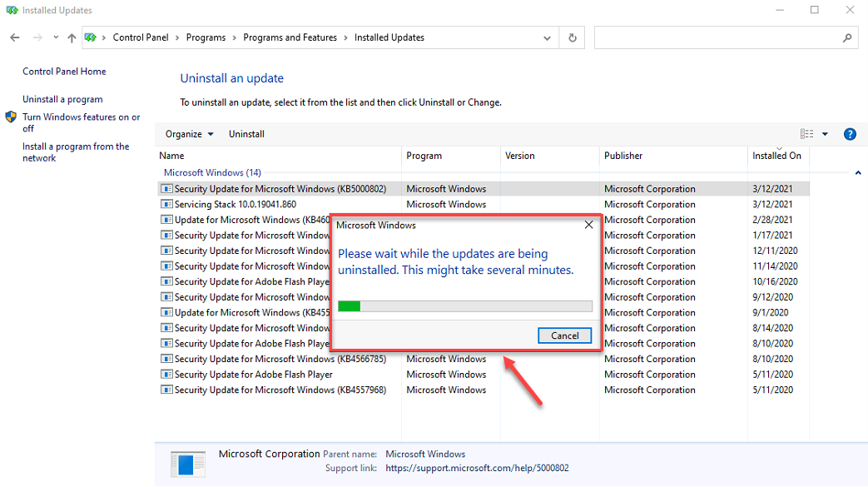
Task: Open recent locations dropdown arrow
Action: (x=56, y=37)
